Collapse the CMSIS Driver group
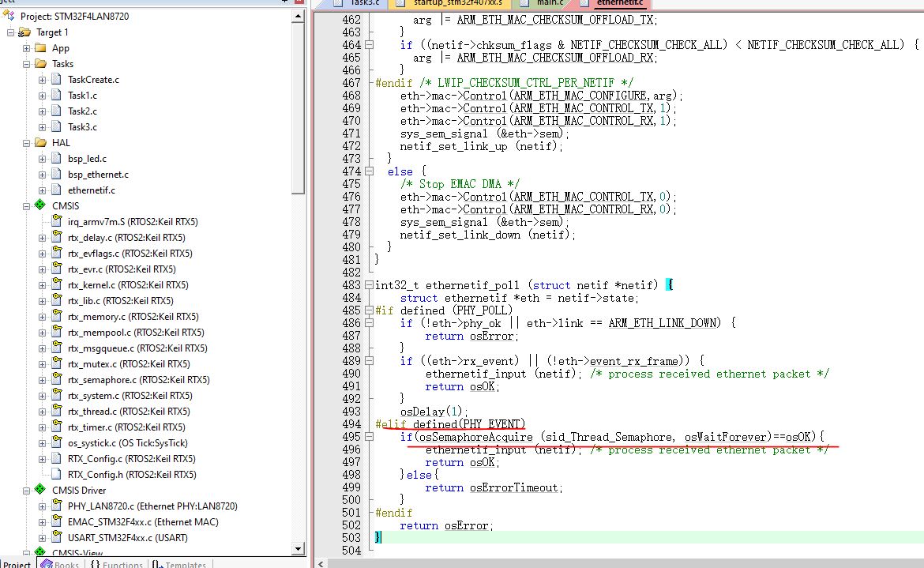The image size is (924, 568). pyautogui.click(x=27, y=491)
